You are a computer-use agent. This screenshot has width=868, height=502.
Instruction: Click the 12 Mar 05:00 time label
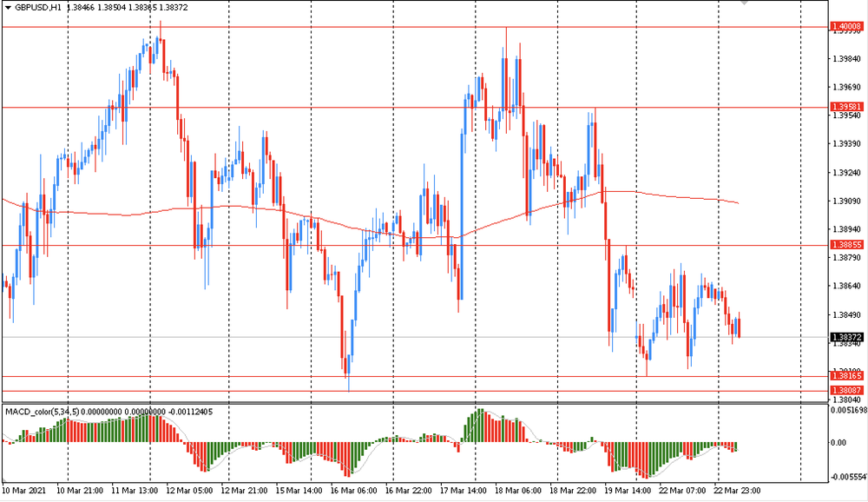point(189,491)
